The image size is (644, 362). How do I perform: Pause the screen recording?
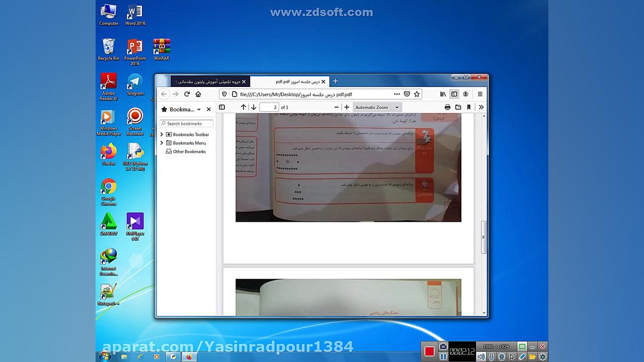pyautogui.click(x=443, y=357)
